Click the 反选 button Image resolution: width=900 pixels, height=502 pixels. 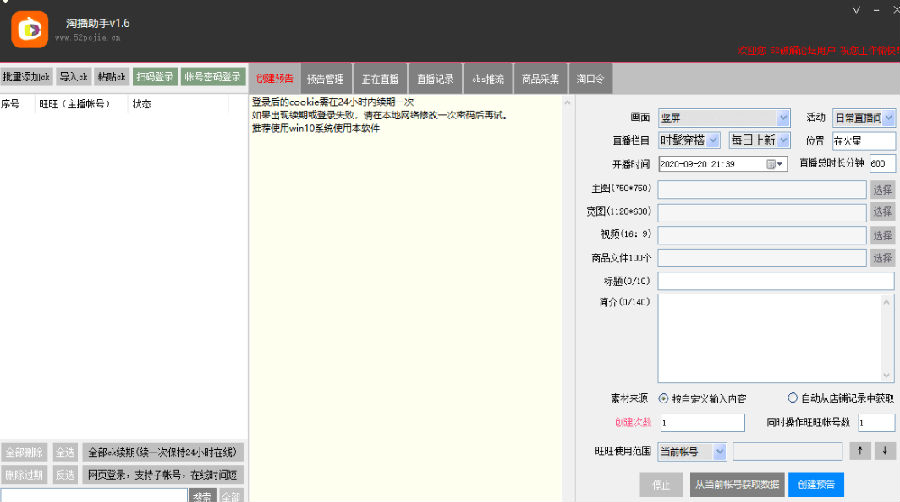(x=65, y=474)
